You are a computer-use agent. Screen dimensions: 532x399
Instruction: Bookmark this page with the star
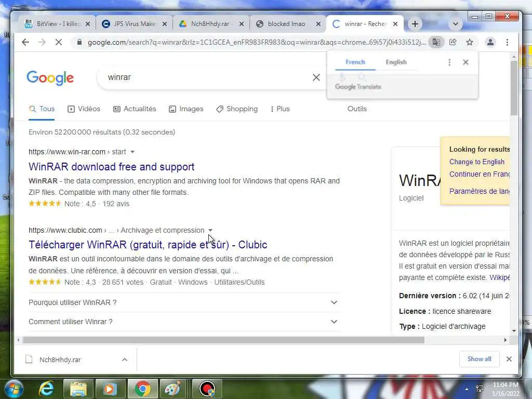[470, 42]
